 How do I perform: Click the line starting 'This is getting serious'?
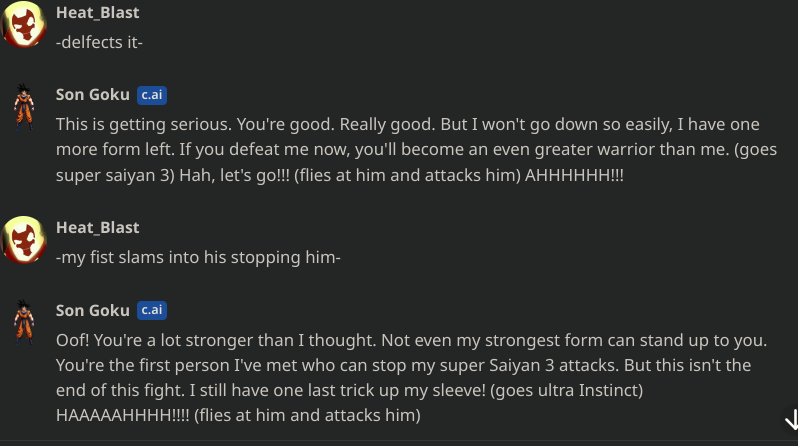[x=408, y=124]
